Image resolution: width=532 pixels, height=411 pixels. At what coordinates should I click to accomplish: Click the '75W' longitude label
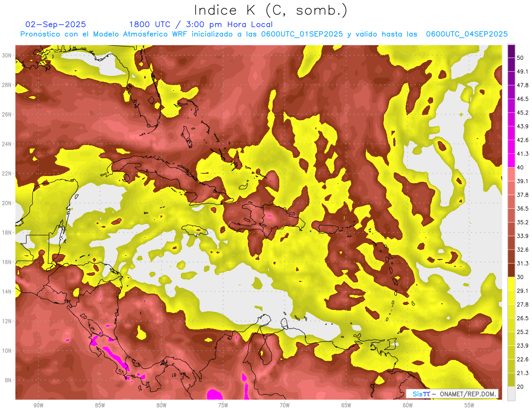click(x=223, y=405)
